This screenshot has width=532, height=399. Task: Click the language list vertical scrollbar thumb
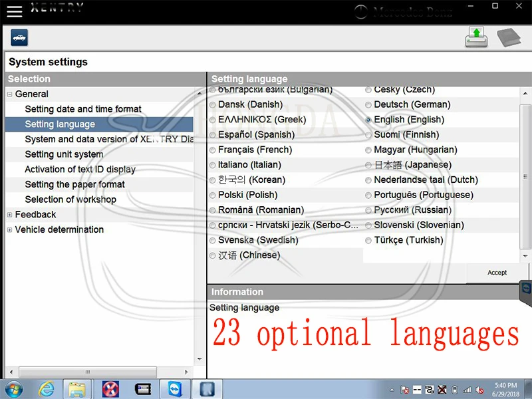pos(525,176)
